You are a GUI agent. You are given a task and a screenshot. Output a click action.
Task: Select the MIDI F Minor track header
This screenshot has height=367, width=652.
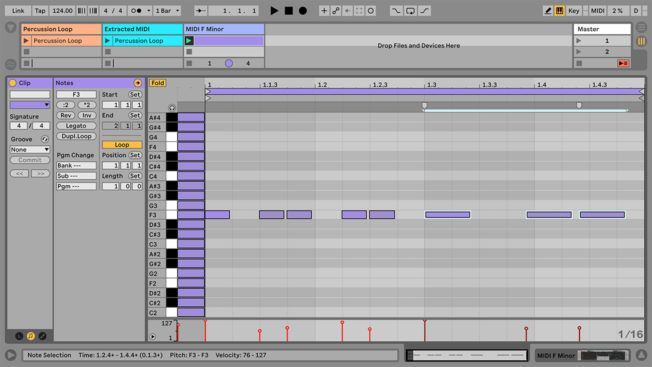click(x=224, y=29)
